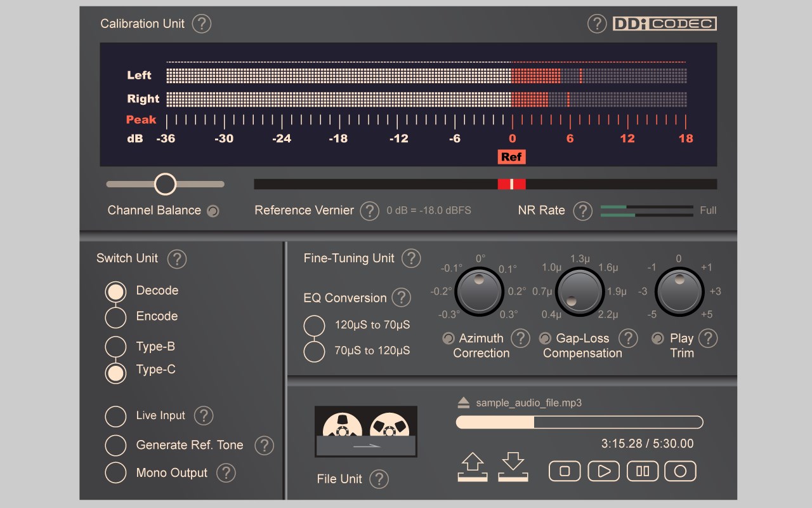Select Encode mode
Screen dimensions: 812x508
point(115,317)
